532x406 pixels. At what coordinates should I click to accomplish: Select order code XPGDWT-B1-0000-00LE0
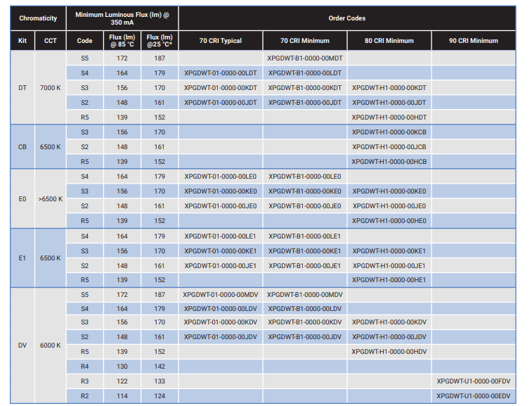click(305, 177)
